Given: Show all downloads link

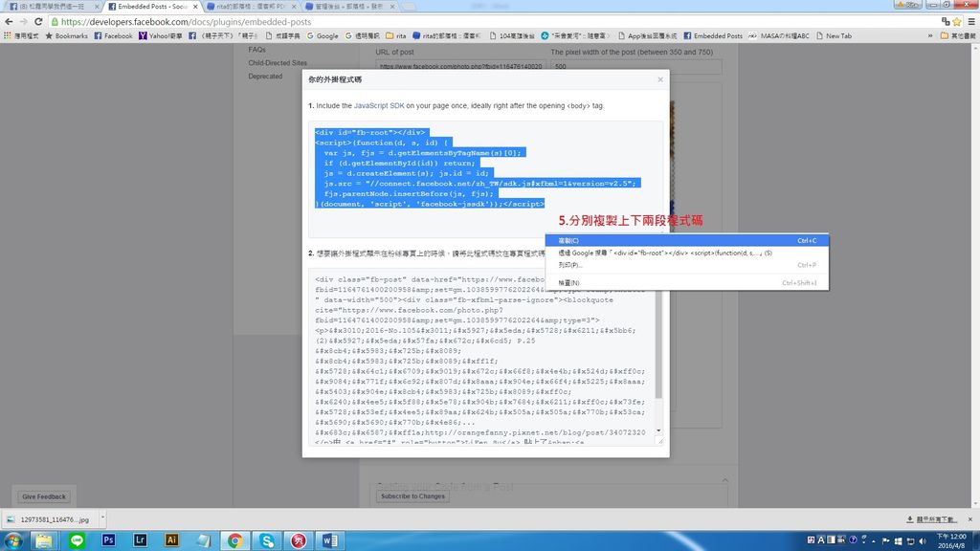Looking at the screenshot, I should pos(931,519).
